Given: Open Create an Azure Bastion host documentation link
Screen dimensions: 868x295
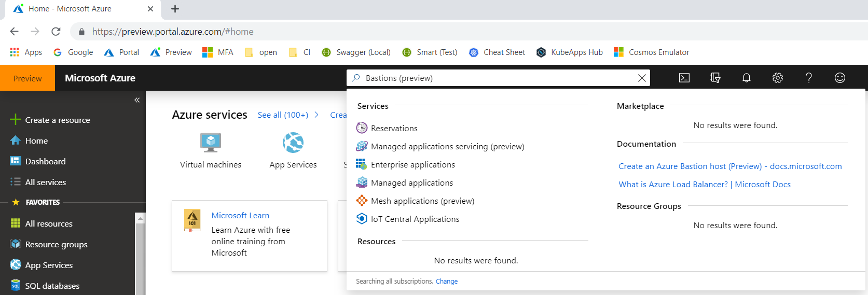Looking at the screenshot, I should [730, 166].
